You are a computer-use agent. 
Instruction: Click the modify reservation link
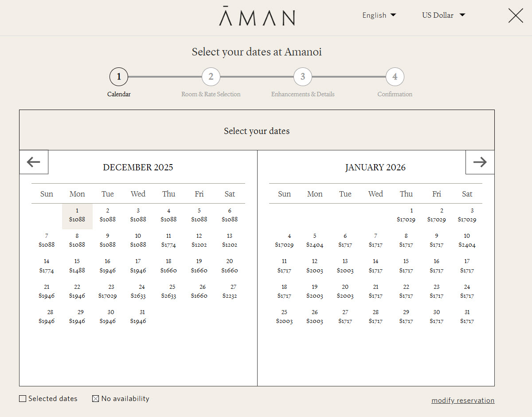coord(463,401)
